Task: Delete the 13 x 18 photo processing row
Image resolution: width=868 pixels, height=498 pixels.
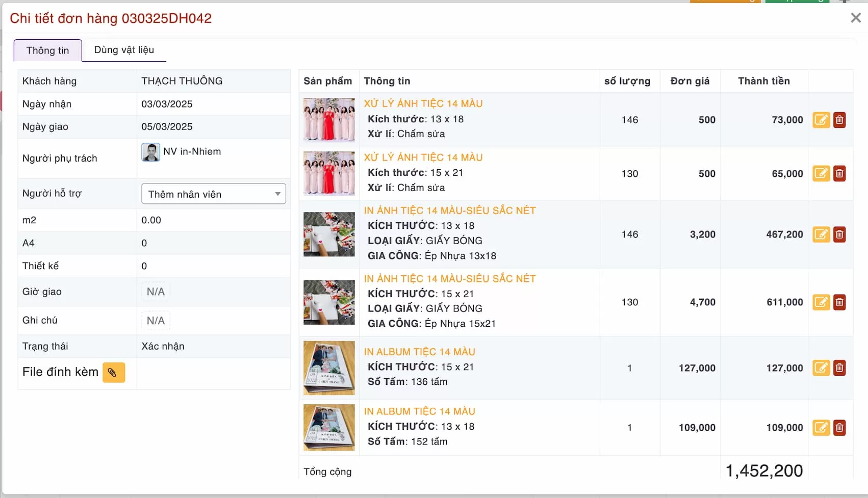Action: pyautogui.click(x=839, y=120)
